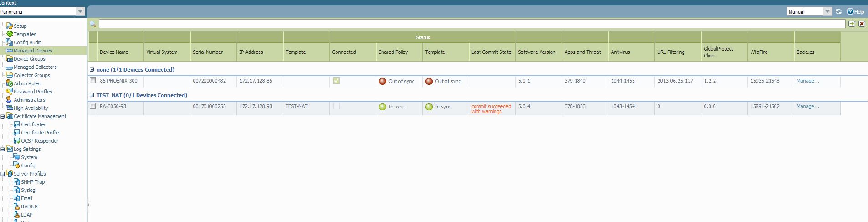Click the Certificate Profile icon

click(x=16, y=133)
